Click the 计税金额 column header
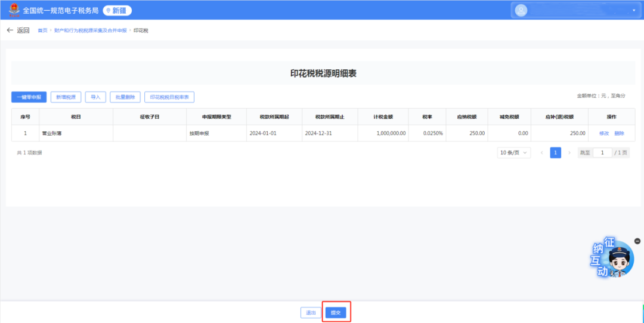Image resolution: width=644 pixels, height=323 pixels. (383, 117)
